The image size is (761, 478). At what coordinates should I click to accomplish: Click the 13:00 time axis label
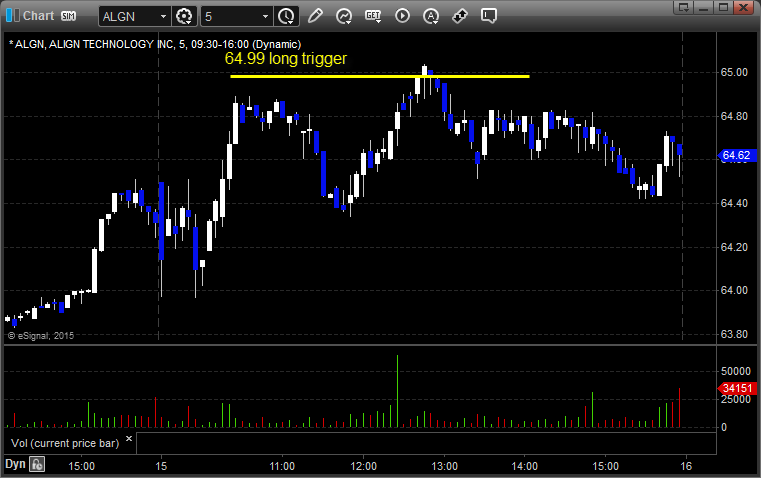(x=445, y=466)
